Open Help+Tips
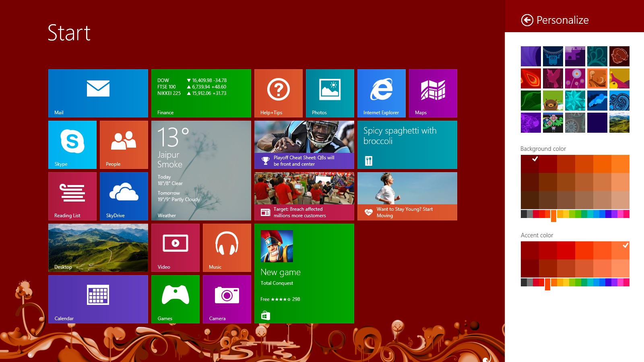The height and width of the screenshot is (362, 644). [278, 93]
